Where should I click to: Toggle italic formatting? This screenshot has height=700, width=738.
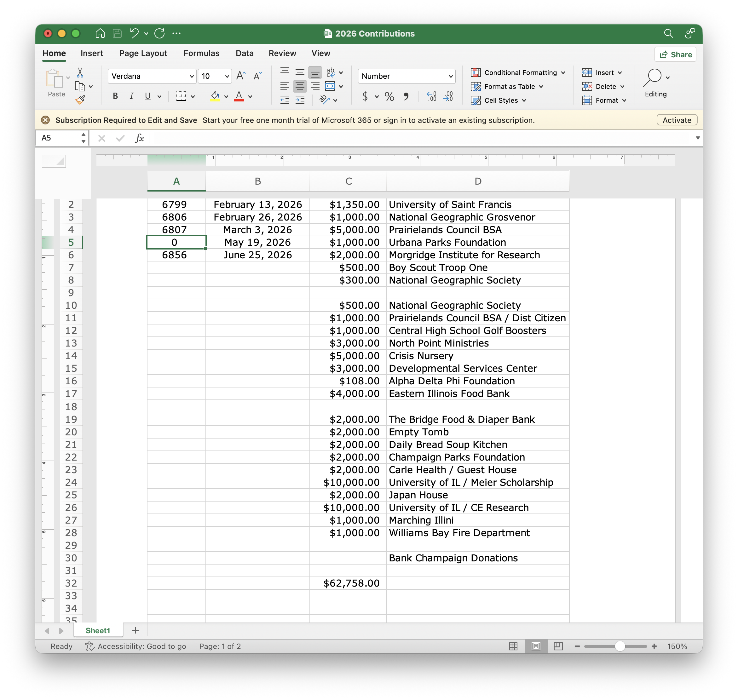pyautogui.click(x=131, y=96)
